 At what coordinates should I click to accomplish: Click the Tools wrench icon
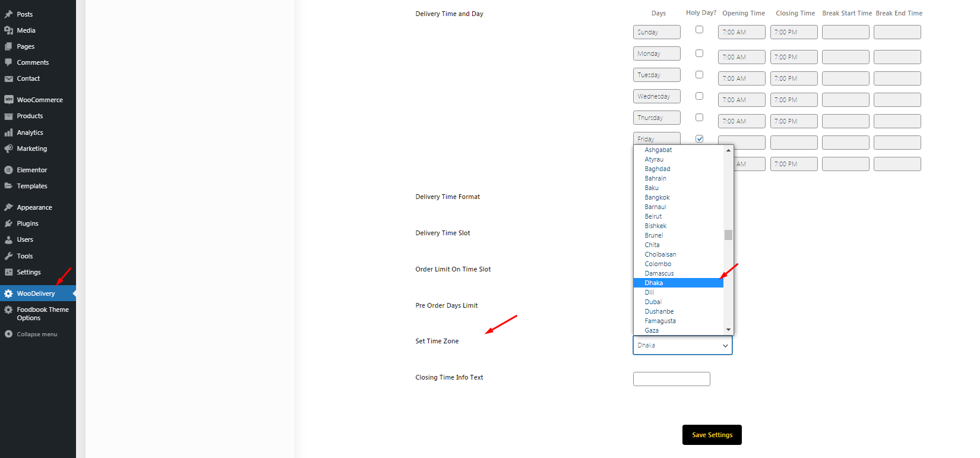[x=8, y=256]
